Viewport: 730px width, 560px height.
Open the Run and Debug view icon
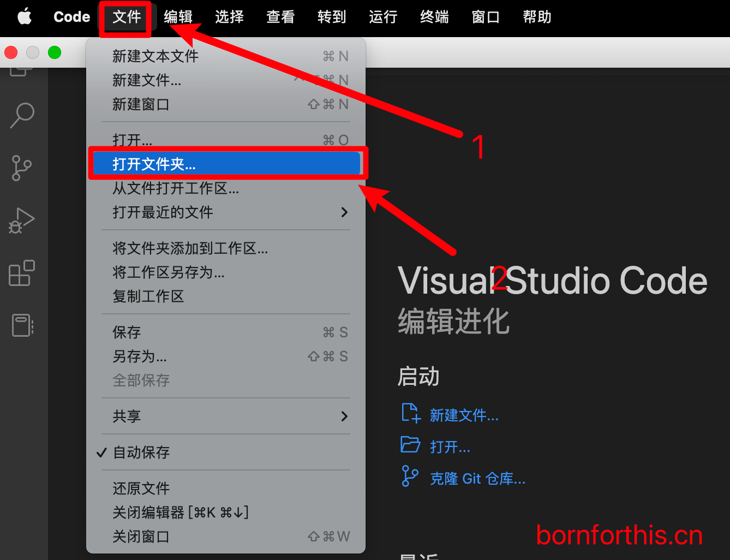[22, 221]
